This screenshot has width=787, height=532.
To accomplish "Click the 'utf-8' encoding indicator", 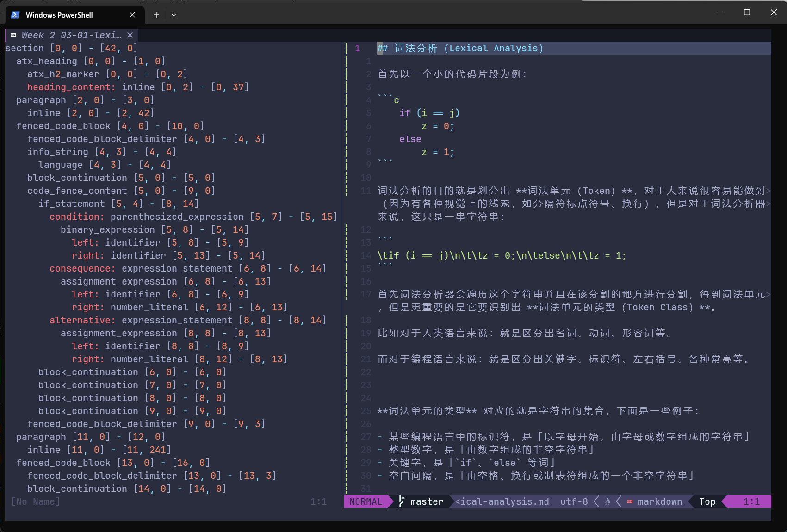I will click(x=574, y=501).
